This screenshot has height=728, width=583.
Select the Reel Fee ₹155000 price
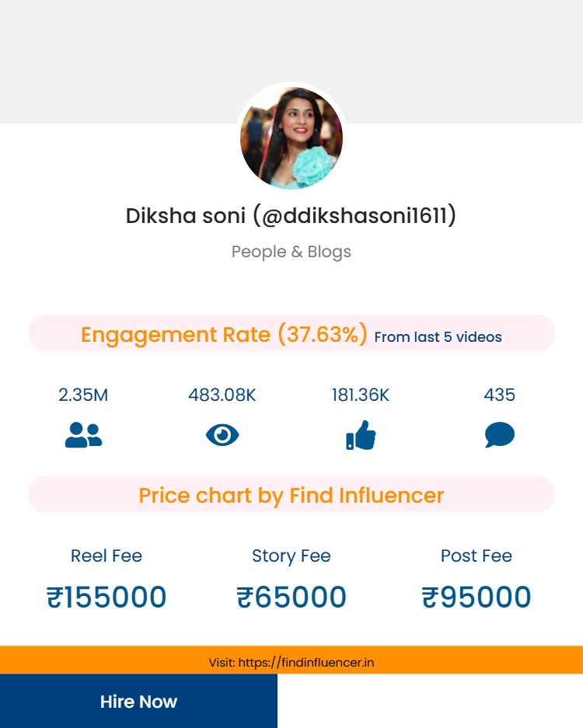[106, 597]
